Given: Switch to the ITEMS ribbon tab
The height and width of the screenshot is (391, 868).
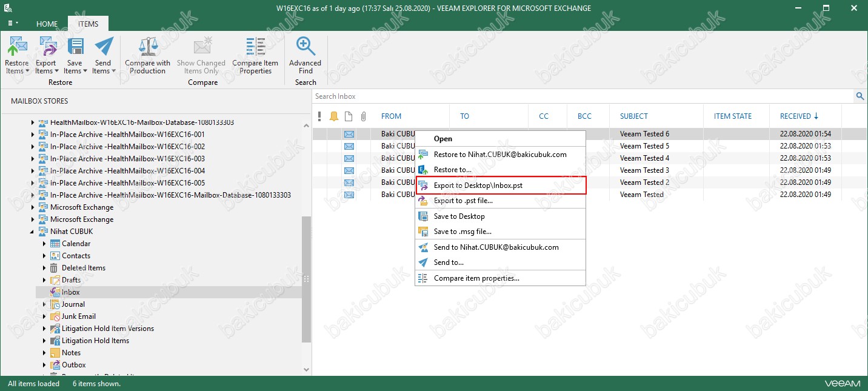Looking at the screenshot, I should 88,24.
